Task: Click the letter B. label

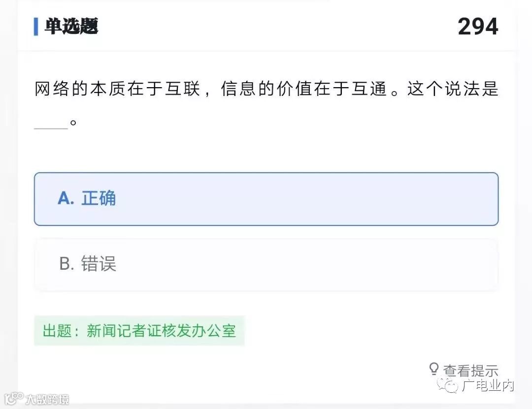Action: [66, 264]
